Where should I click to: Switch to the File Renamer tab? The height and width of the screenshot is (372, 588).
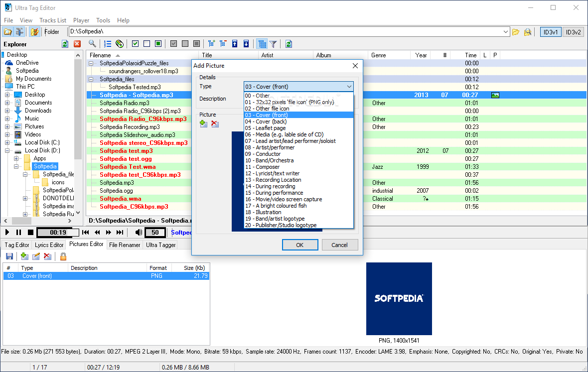coord(125,245)
